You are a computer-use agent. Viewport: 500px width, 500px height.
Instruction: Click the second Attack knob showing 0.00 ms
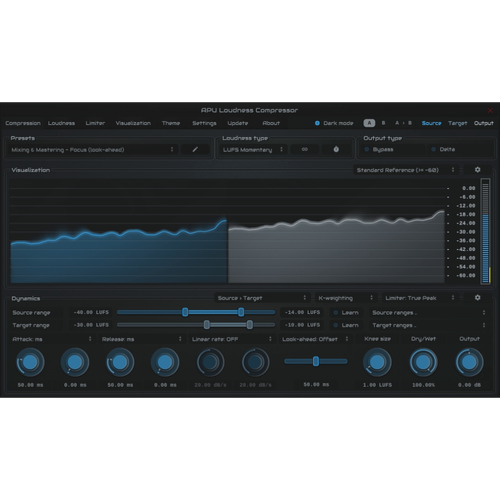75,362
